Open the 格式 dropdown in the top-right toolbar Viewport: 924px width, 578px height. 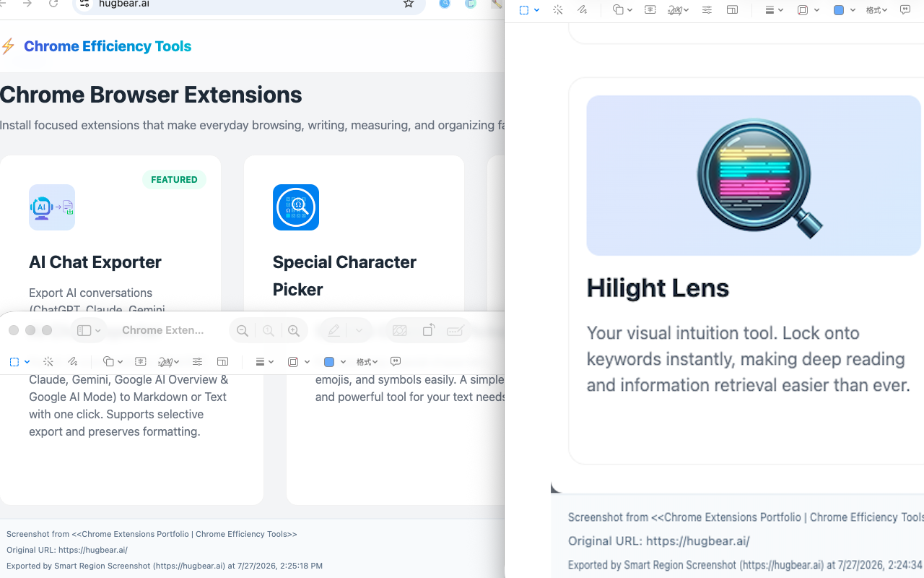[876, 10]
